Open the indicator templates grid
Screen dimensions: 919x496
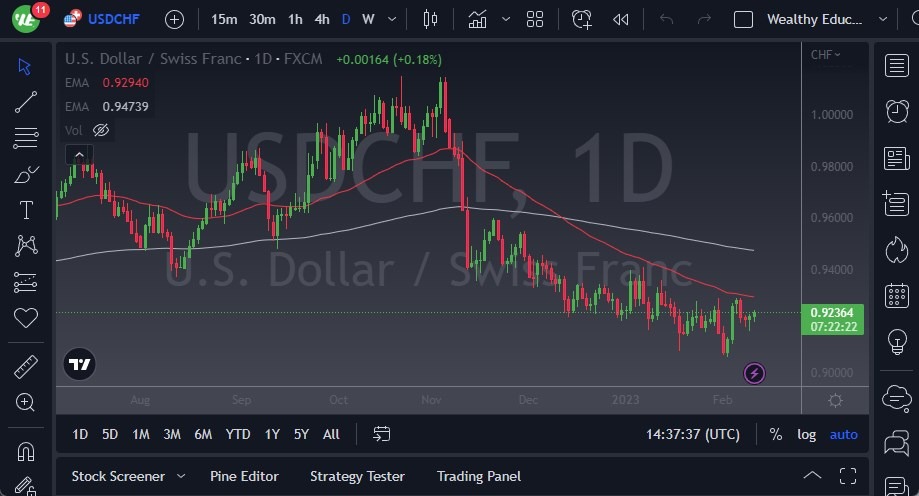(x=535, y=19)
